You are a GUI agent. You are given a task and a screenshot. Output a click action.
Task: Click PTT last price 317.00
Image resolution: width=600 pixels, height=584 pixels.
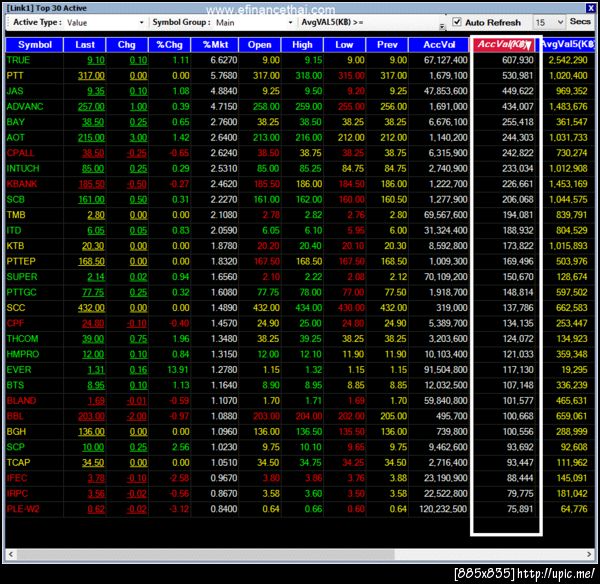pos(91,76)
